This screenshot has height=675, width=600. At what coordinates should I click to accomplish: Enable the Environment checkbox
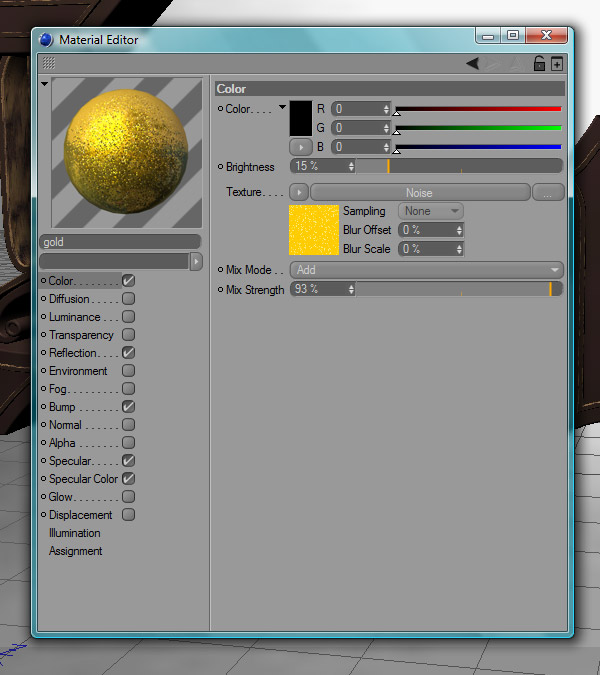(x=128, y=371)
